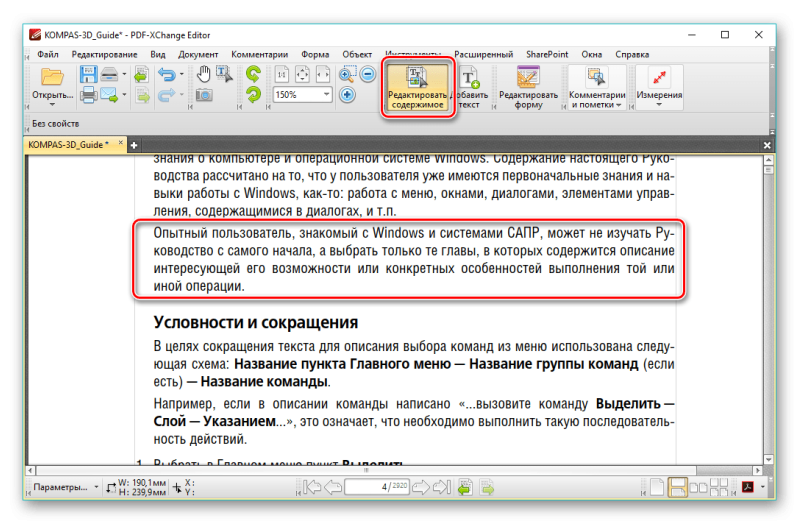Expand the scanner dropdown arrow

tap(124, 74)
